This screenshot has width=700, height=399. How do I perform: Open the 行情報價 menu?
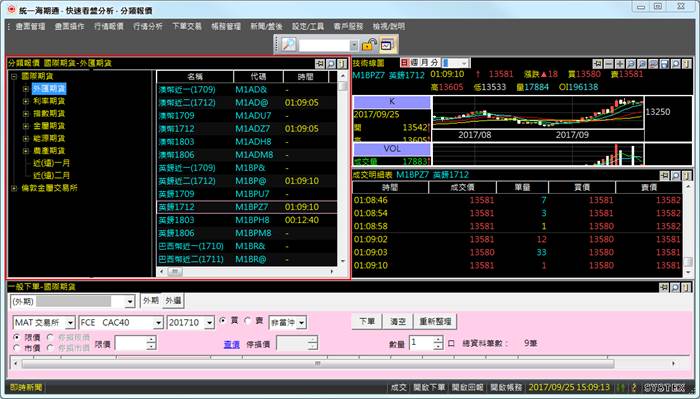(x=108, y=27)
